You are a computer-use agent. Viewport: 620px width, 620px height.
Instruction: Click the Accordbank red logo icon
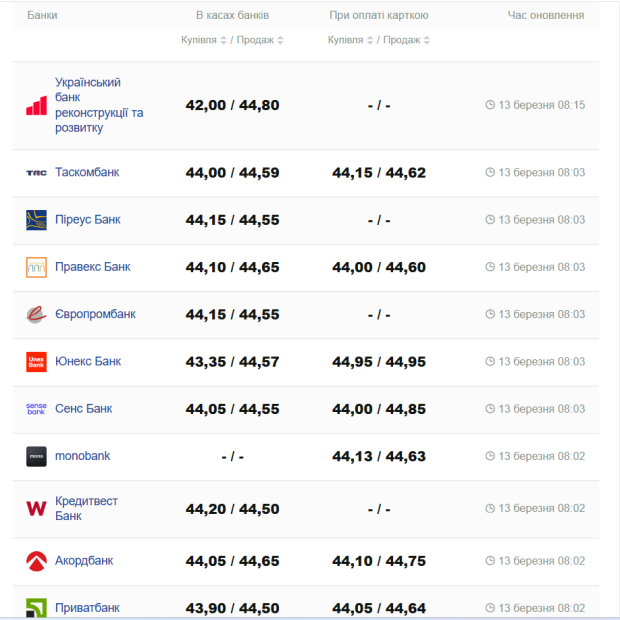(x=36, y=561)
